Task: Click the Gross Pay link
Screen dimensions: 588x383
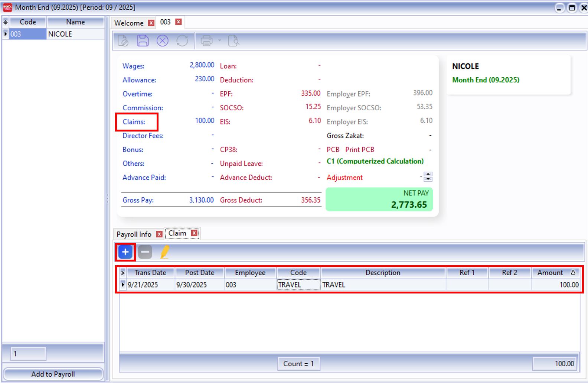Action: [138, 200]
